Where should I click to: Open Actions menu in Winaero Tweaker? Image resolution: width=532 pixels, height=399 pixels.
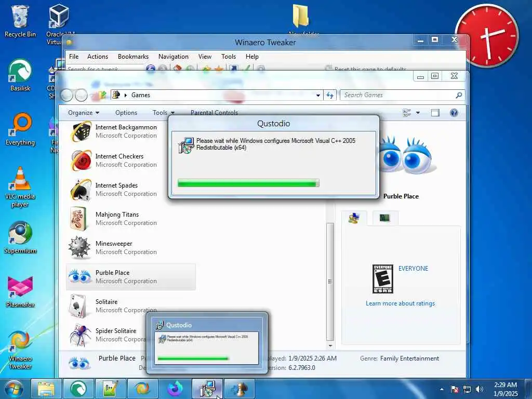(97, 57)
